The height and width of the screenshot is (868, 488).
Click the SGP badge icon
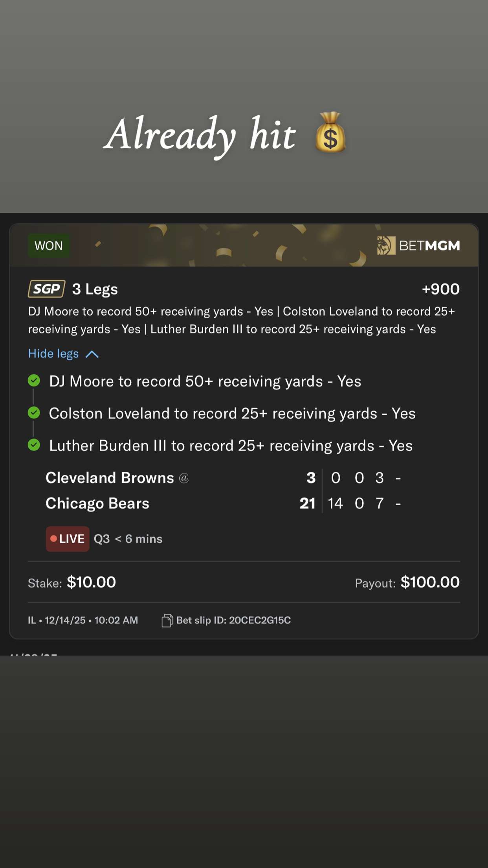46,289
